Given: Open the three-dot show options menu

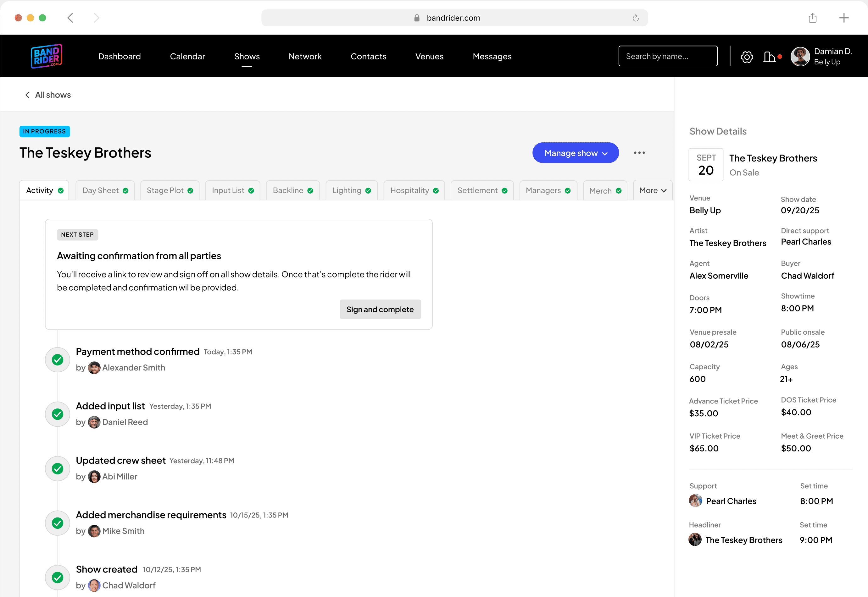Looking at the screenshot, I should tap(639, 153).
